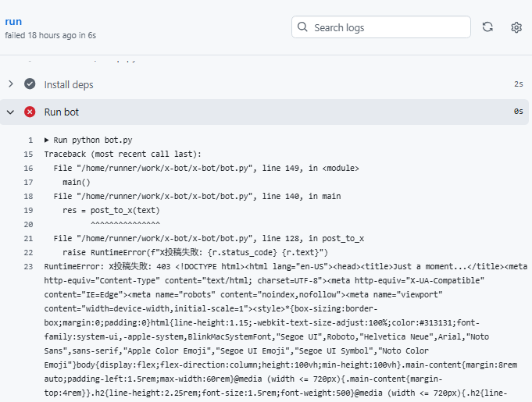Select log line number 19
The height and width of the screenshot is (402, 532).
28,211
